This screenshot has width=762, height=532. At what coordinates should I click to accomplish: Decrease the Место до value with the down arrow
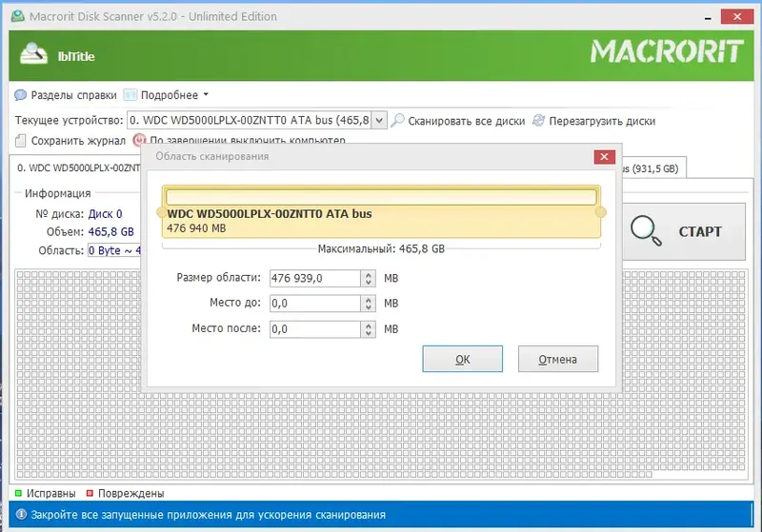pyautogui.click(x=369, y=307)
